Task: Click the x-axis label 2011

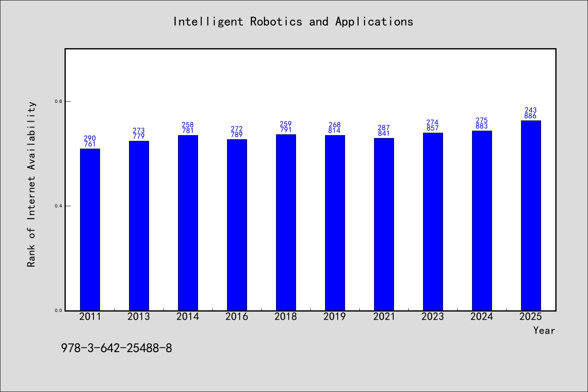Action: 90,316
